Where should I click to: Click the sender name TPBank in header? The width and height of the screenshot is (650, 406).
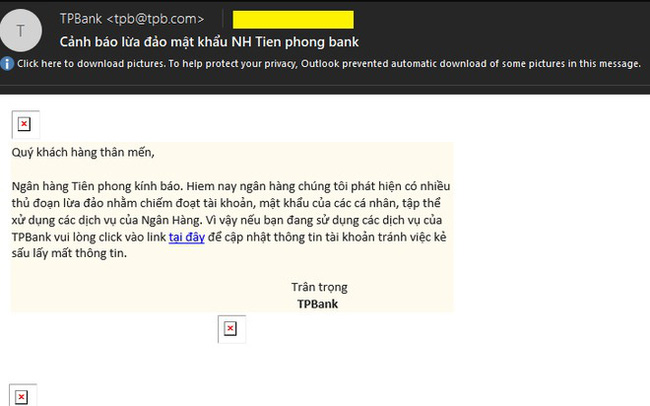tap(80, 19)
